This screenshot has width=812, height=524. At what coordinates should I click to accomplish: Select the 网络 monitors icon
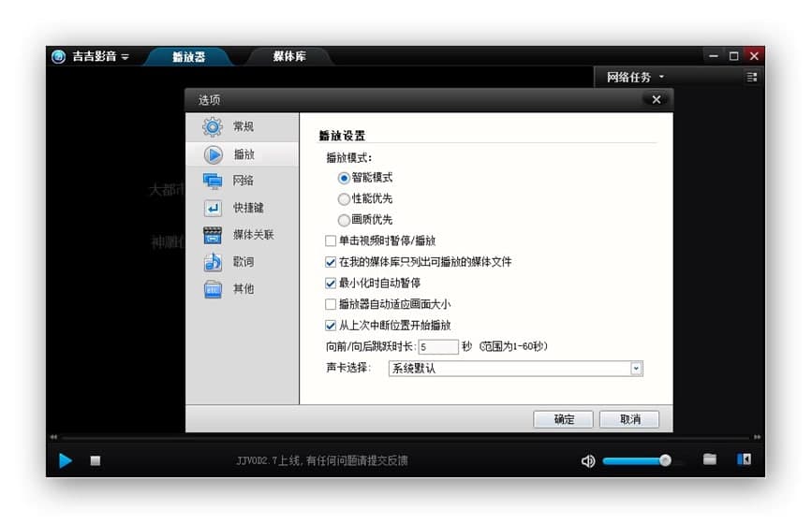[x=213, y=181]
